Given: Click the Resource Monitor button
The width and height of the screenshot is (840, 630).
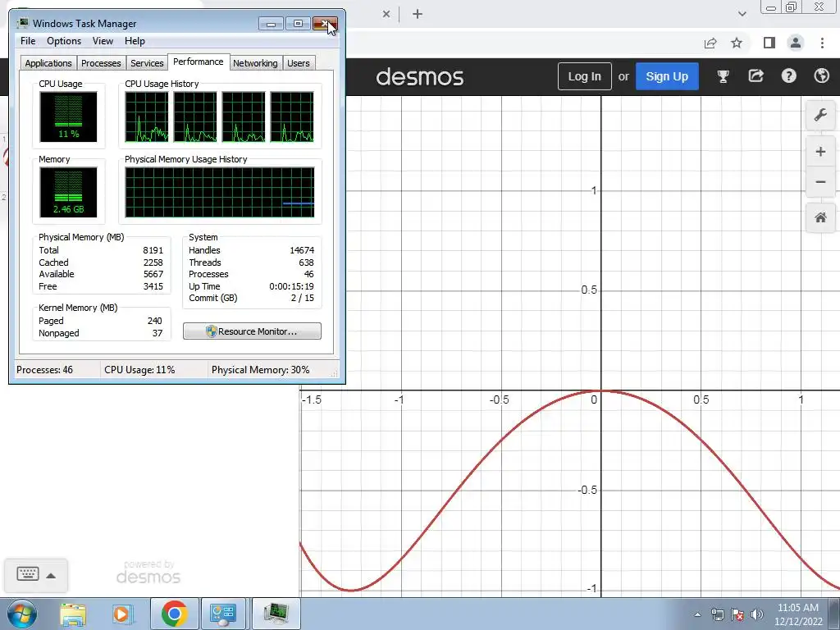Looking at the screenshot, I should click(253, 331).
